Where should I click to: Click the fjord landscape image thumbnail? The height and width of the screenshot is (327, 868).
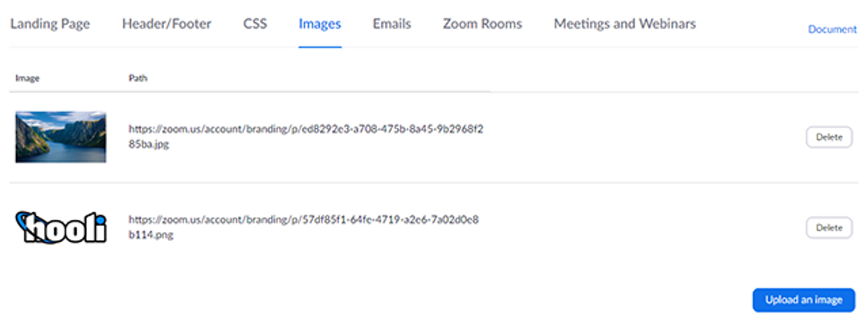pyautogui.click(x=61, y=137)
